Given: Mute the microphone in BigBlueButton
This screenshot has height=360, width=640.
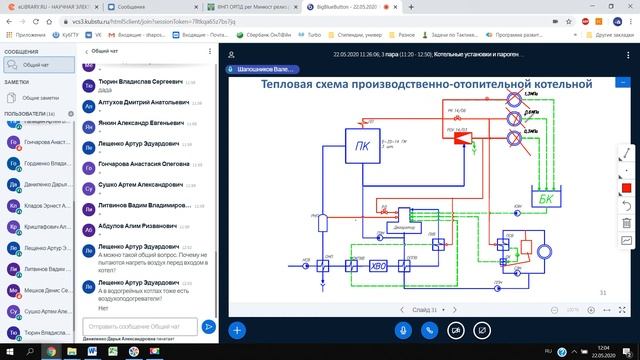Looking at the screenshot, I should coord(403,330).
